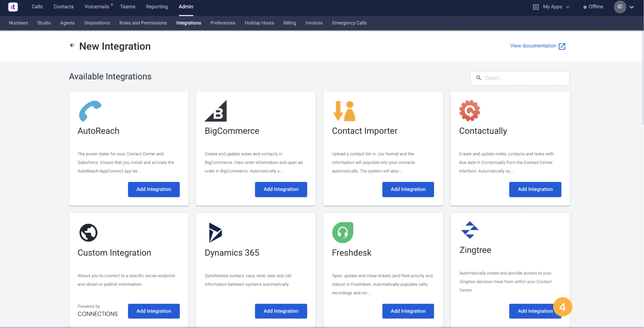Click the Offline status dot indicator
The height and width of the screenshot is (328, 644).
click(x=585, y=7)
